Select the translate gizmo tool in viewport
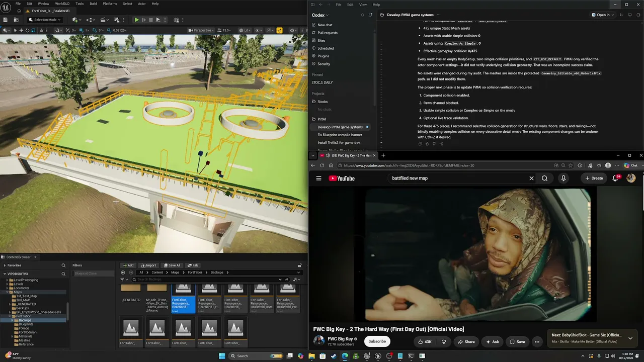644x362 pixels. pyautogui.click(x=21, y=30)
